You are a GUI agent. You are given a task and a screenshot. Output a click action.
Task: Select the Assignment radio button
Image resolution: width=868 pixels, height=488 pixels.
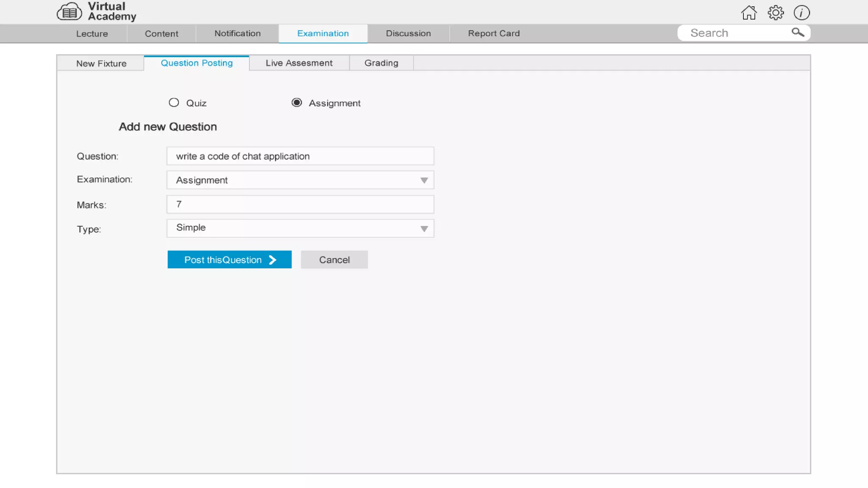click(x=297, y=103)
